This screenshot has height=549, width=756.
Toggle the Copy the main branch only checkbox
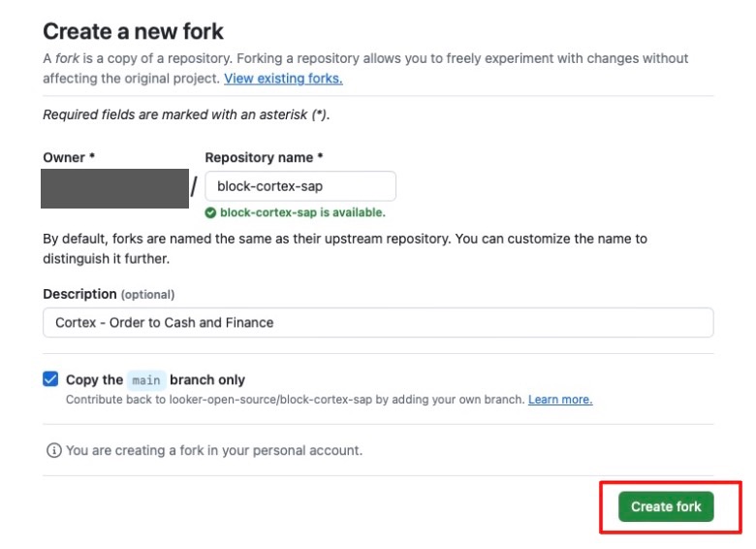[50, 379]
